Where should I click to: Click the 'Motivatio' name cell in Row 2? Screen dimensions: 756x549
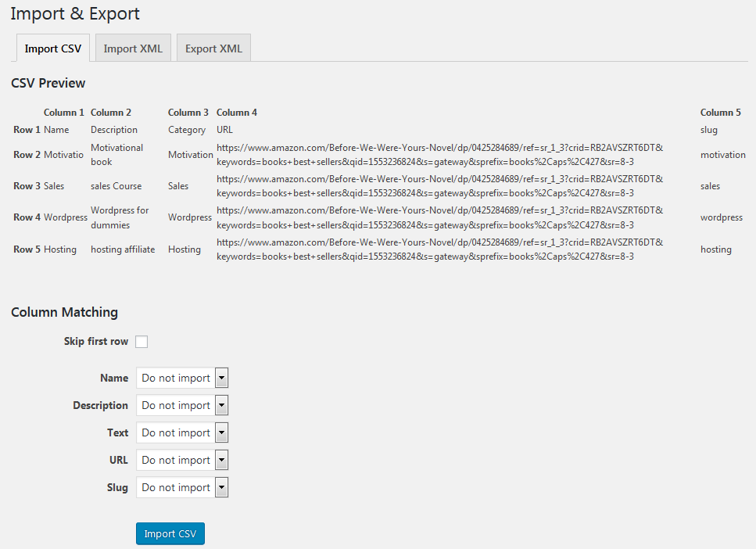pyautogui.click(x=63, y=154)
